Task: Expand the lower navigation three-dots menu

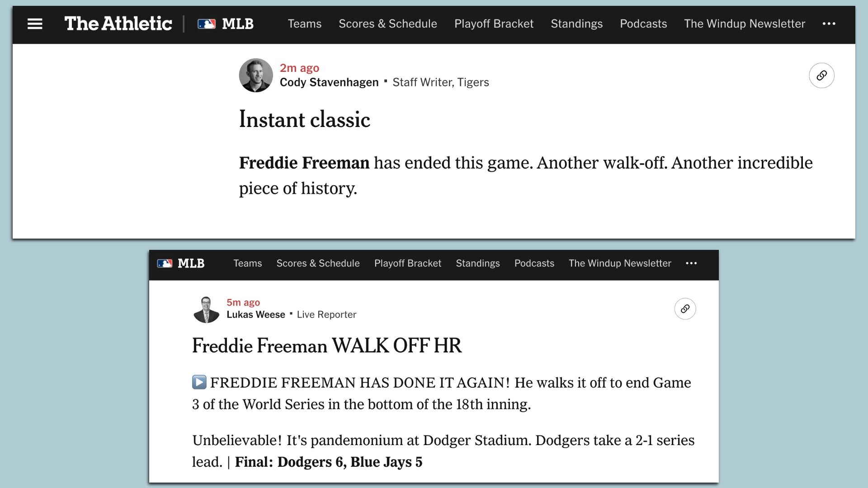Action: click(x=691, y=263)
